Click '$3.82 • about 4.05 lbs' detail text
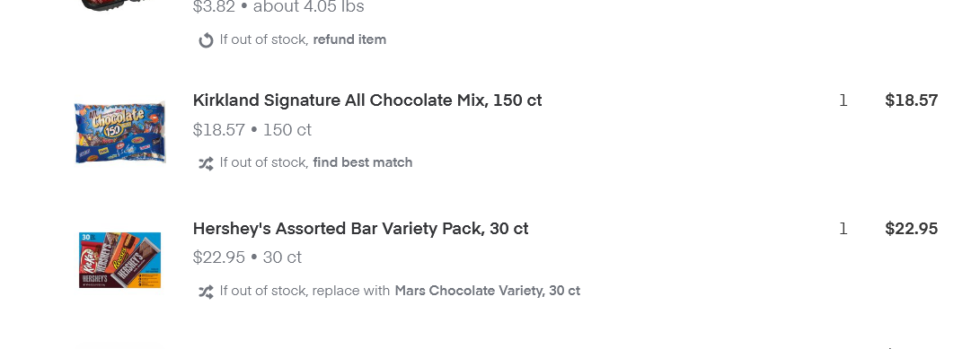This screenshot has width=980, height=349. (278, 7)
